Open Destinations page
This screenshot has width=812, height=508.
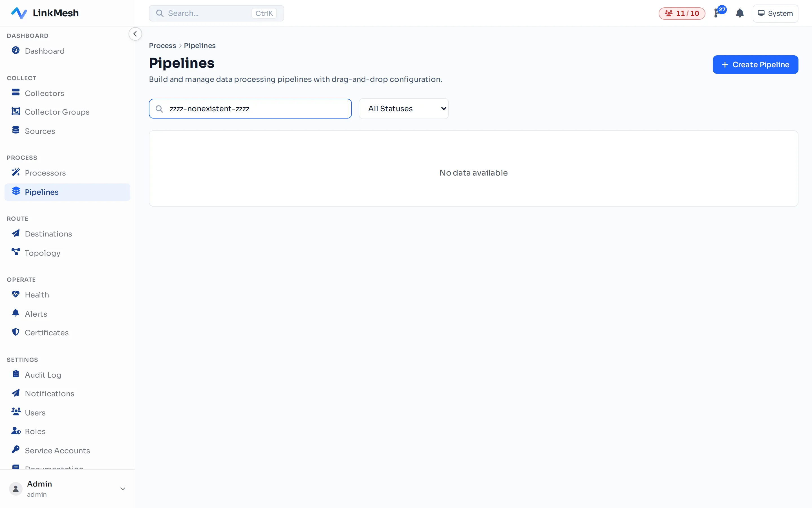pos(67,234)
